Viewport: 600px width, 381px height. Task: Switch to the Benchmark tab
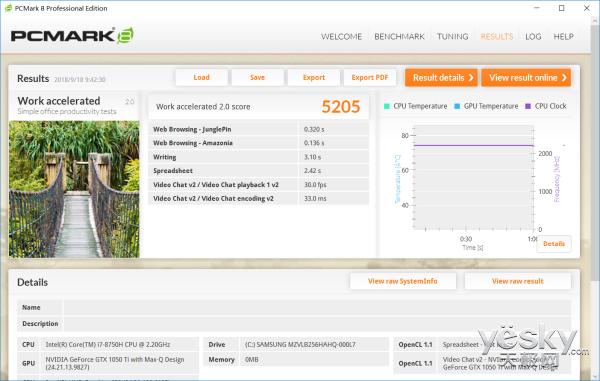pos(399,36)
